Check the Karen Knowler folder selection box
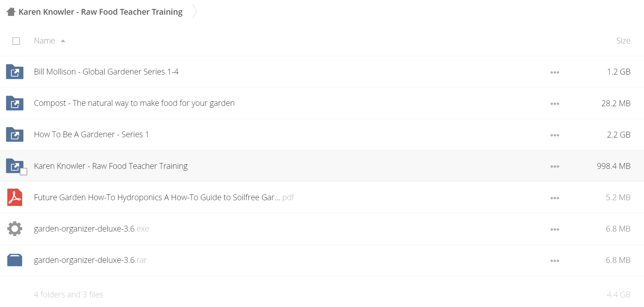This screenshot has height=307, width=644. [23, 172]
